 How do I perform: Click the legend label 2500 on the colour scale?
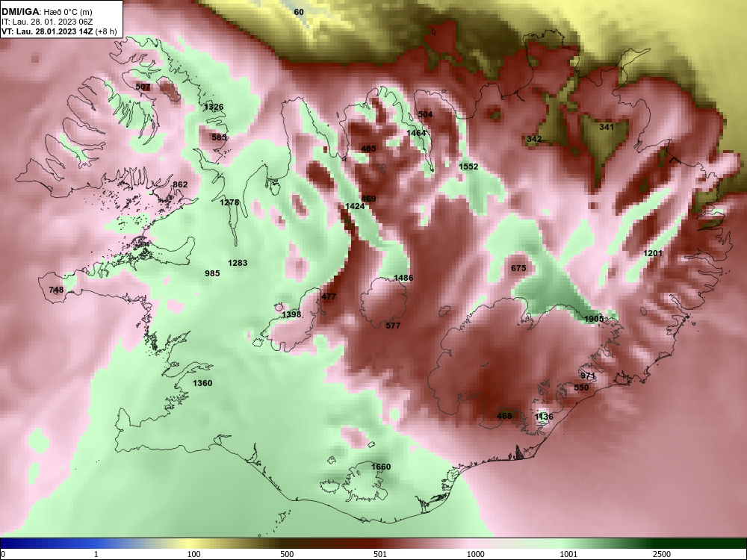(662, 554)
